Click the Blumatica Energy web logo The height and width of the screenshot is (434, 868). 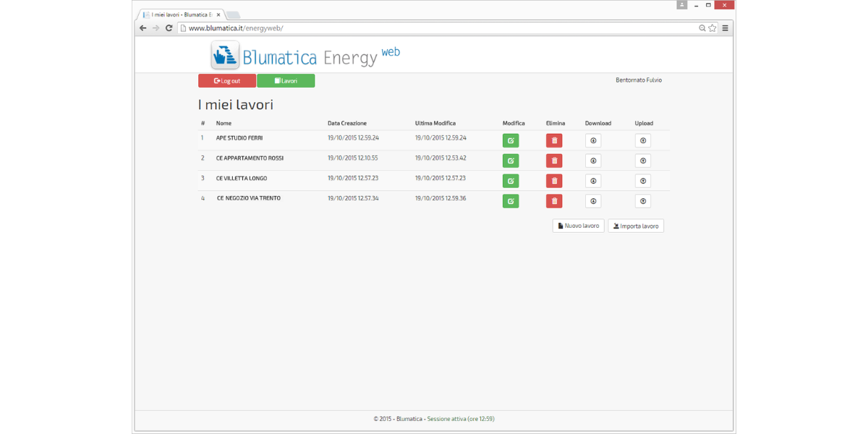click(304, 56)
